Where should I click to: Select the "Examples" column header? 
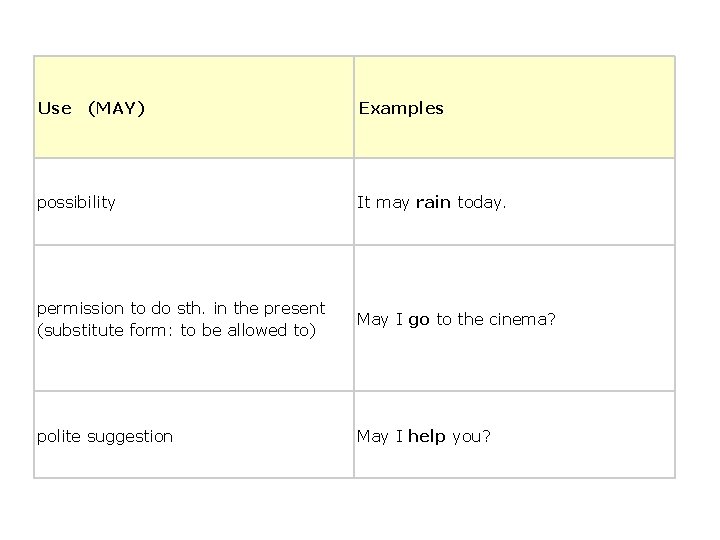click(400, 108)
